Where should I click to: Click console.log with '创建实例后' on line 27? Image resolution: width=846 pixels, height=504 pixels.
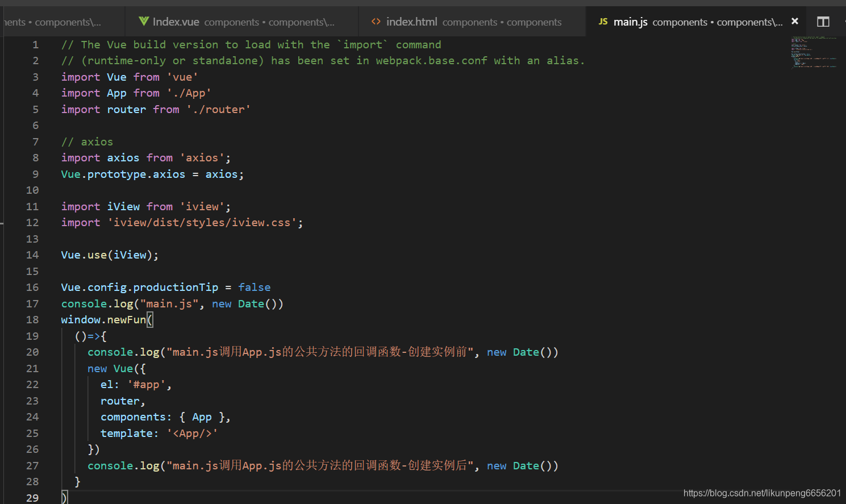[x=323, y=466]
